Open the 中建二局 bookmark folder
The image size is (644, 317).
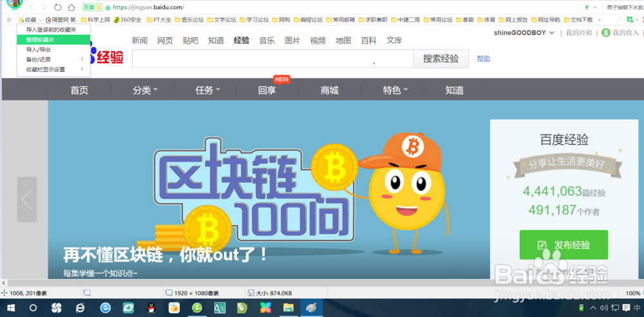coord(406,20)
